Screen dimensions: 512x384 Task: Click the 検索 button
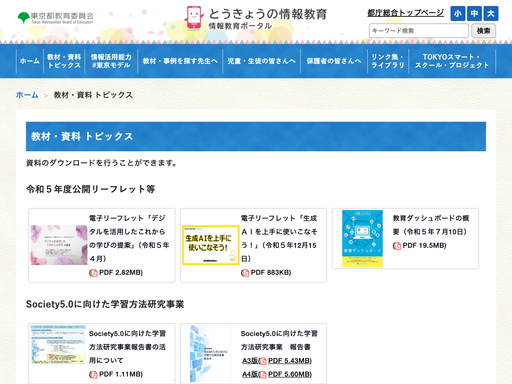coord(483,31)
